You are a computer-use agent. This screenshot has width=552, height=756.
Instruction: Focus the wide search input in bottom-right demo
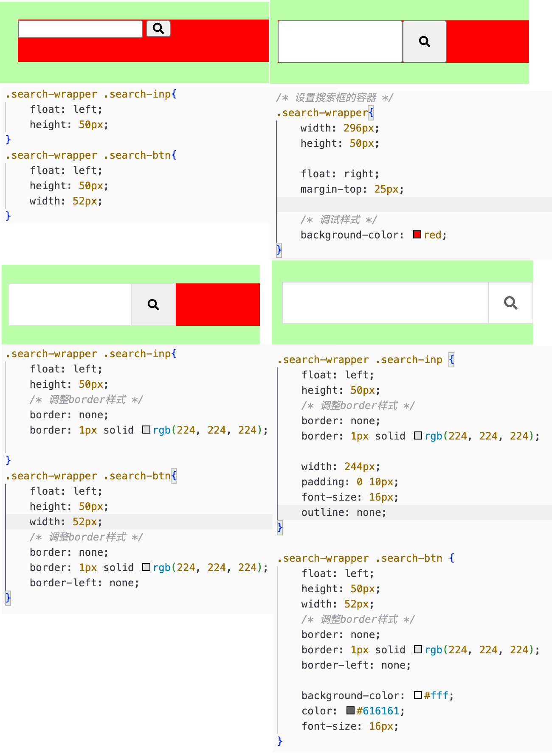tap(386, 303)
